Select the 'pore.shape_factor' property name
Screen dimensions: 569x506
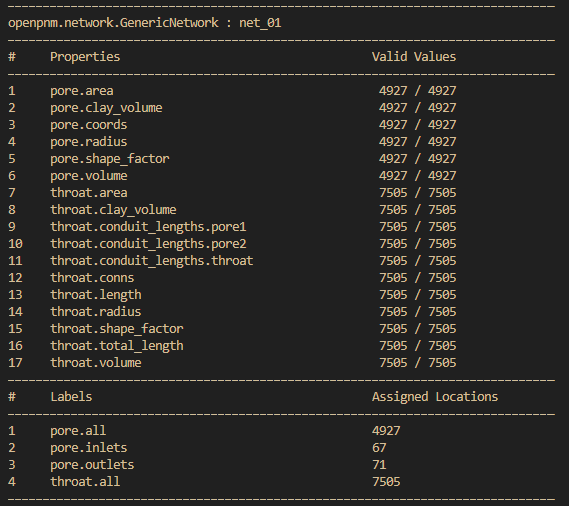110,159
